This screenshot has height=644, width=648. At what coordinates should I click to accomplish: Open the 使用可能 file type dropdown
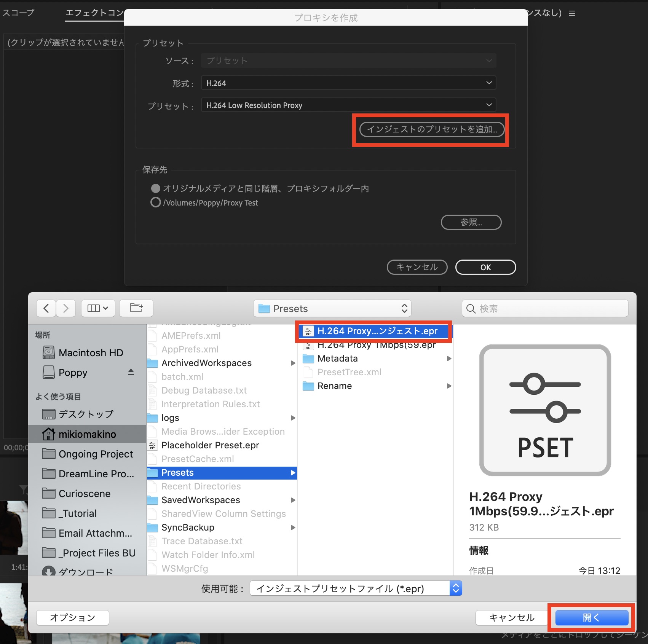356,588
